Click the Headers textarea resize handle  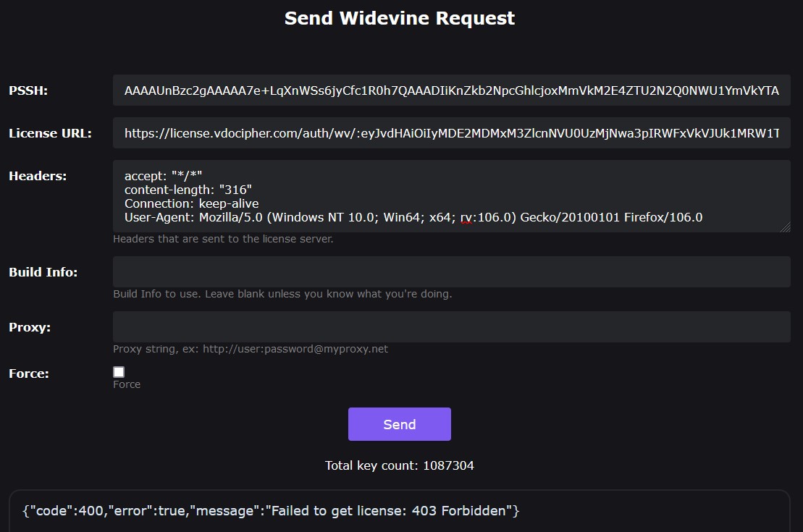[785, 227]
